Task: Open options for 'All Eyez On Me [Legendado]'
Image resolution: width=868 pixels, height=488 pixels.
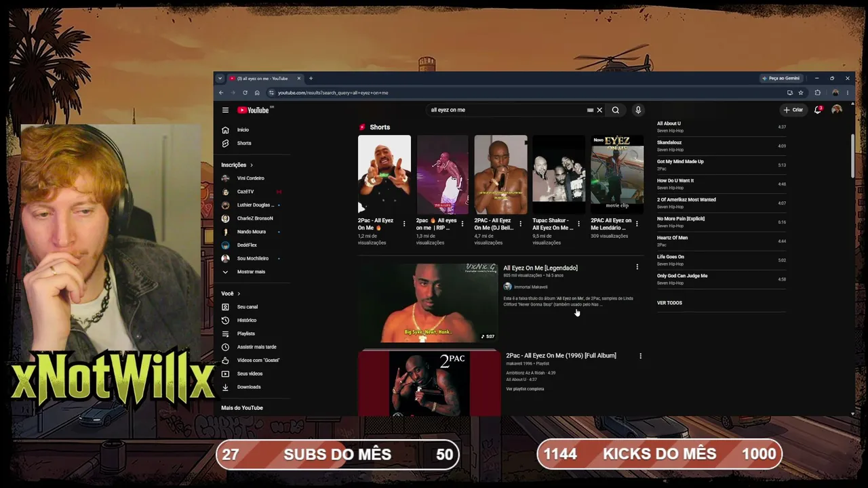Action: tap(637, 267)
